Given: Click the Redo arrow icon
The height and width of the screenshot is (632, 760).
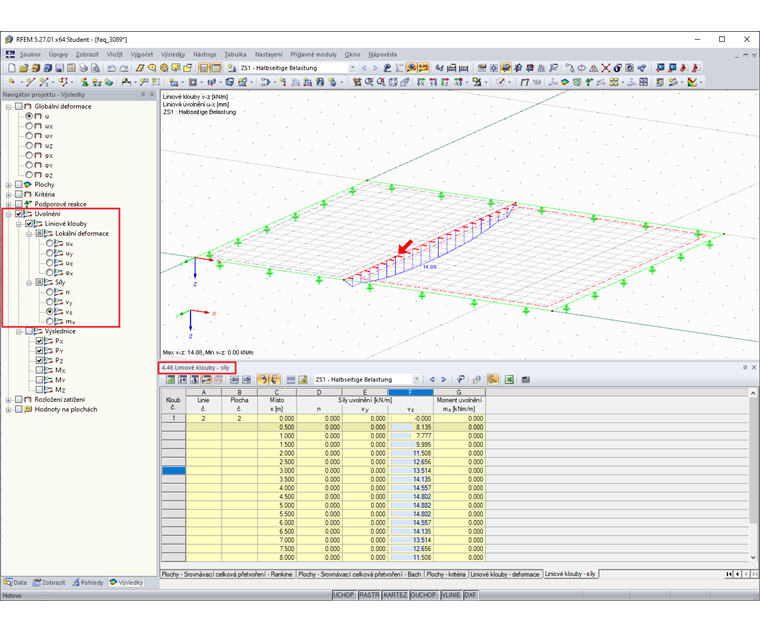Looking at the screenshot, I should pos(124,68).
